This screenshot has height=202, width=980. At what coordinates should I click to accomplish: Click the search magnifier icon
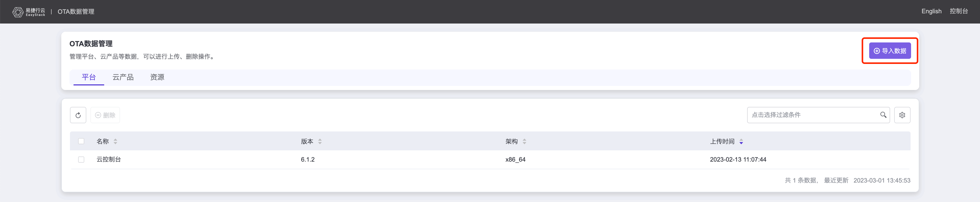[883, 115]
